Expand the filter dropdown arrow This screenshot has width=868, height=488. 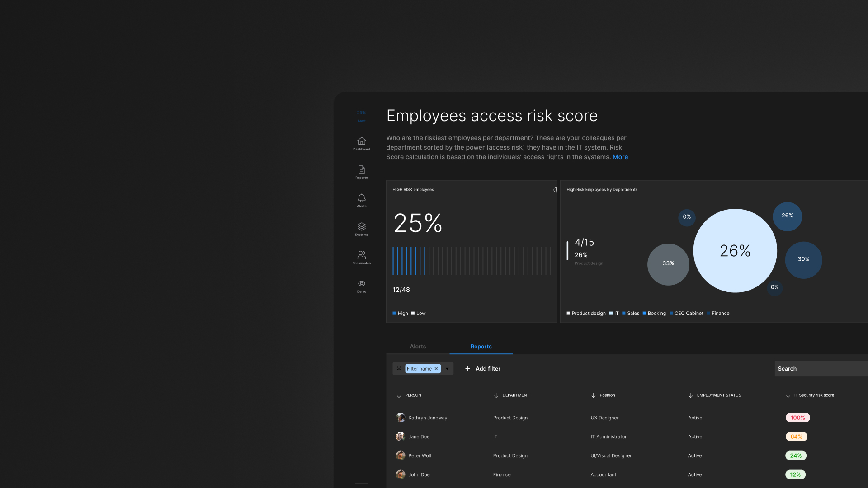tap(447, 369)
